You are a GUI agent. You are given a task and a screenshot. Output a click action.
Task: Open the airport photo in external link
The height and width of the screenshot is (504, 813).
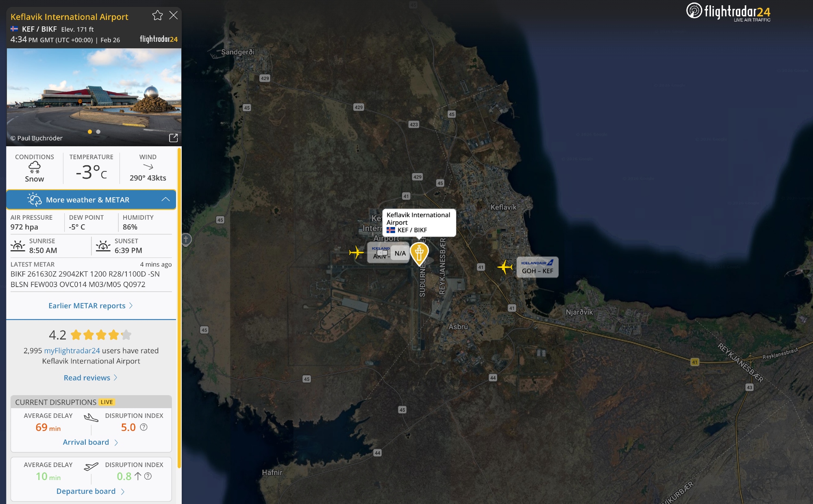(173, 138)
